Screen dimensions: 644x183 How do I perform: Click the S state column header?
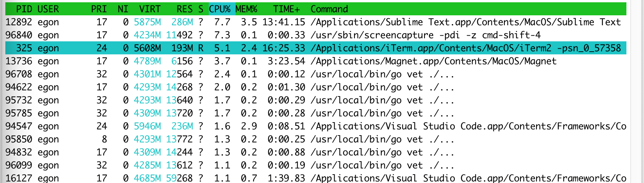[201, 9]
